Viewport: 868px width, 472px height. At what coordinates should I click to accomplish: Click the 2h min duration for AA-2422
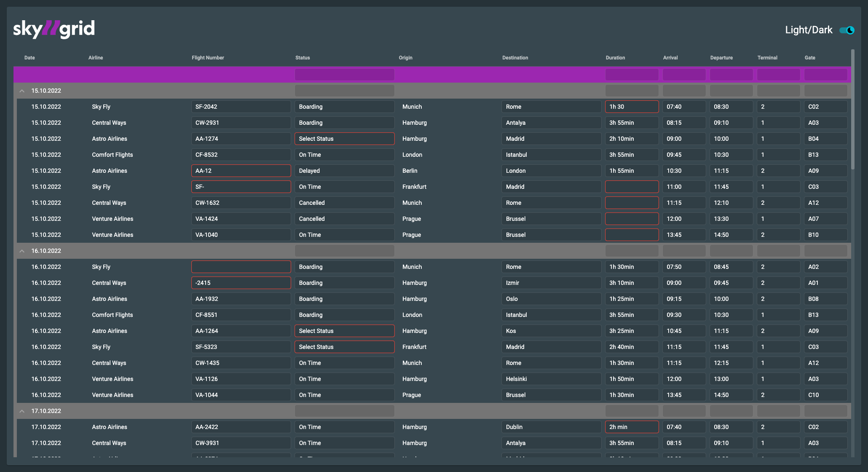coord(632,426)
